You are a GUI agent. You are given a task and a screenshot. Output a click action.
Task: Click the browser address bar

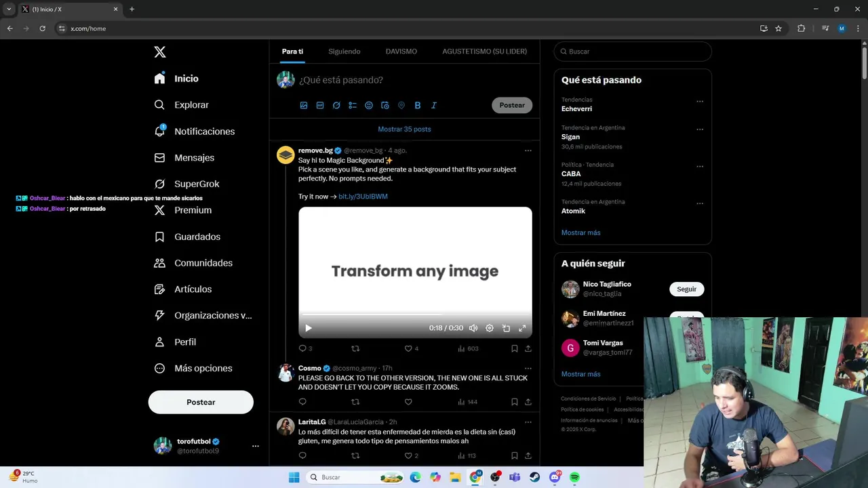pos(407,28)
